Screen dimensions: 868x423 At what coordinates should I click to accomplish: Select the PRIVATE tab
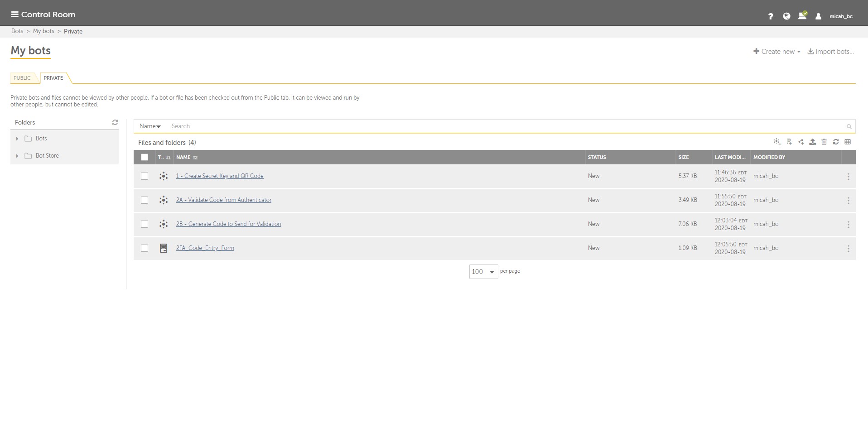click(53, 78)
